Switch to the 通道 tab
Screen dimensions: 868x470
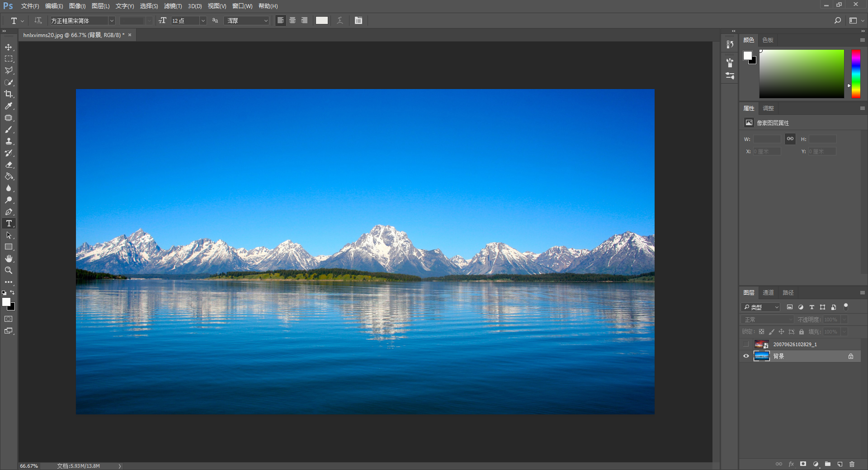(x=768, y=292)
